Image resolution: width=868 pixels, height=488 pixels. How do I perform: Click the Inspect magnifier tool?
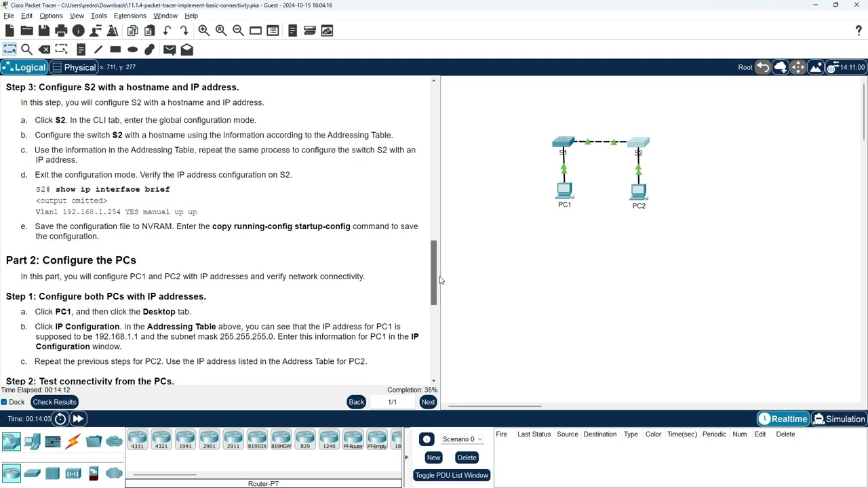pyautogui.click(x=27, y=49)
